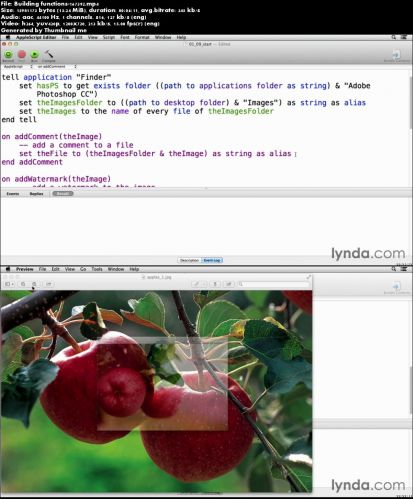Select the Description segment button
The image size is (413, 499).
(x=189, y=260)
